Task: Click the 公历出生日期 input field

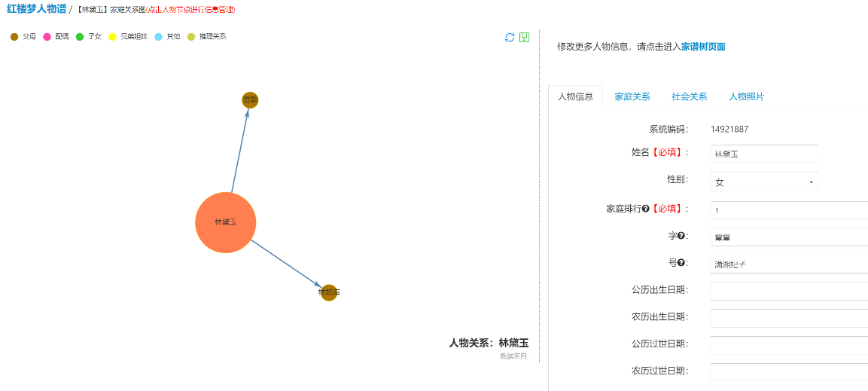Action: tap(790, 291)
